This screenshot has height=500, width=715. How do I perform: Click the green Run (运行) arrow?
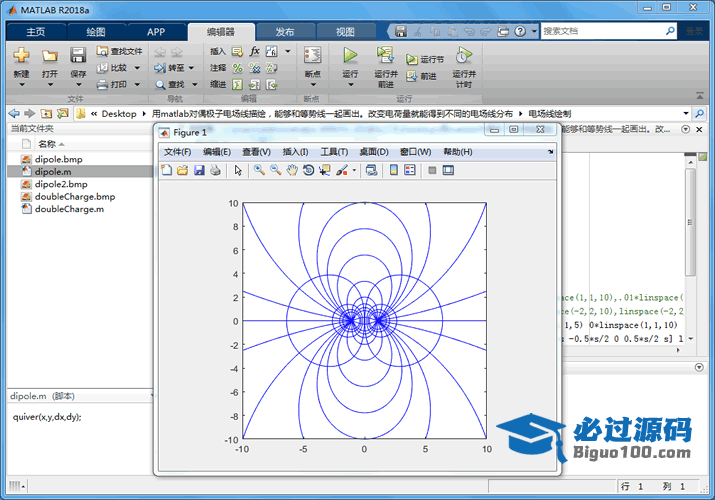pyautogui.click(x=350, y=55)
